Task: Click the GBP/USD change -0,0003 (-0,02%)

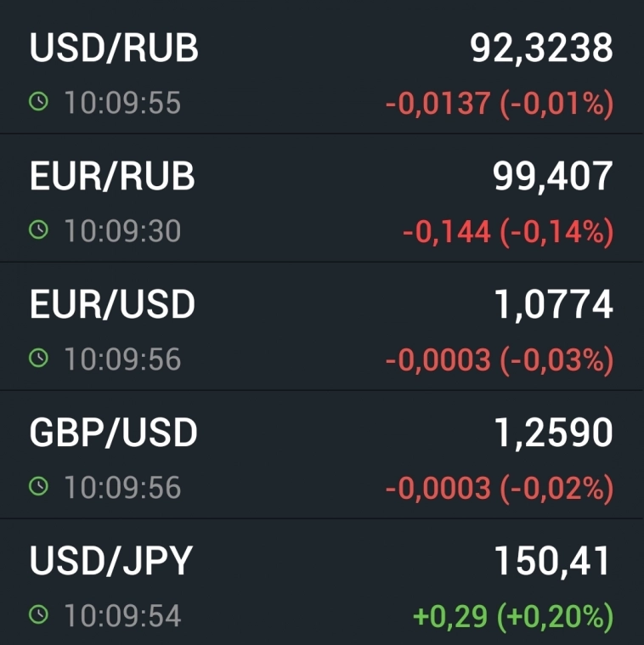Action: [499, 487]
